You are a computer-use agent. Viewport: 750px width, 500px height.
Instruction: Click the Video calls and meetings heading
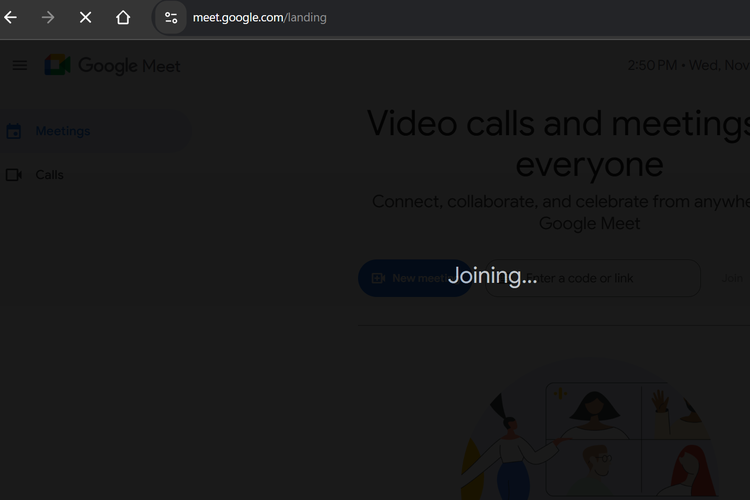click(558, 144)
